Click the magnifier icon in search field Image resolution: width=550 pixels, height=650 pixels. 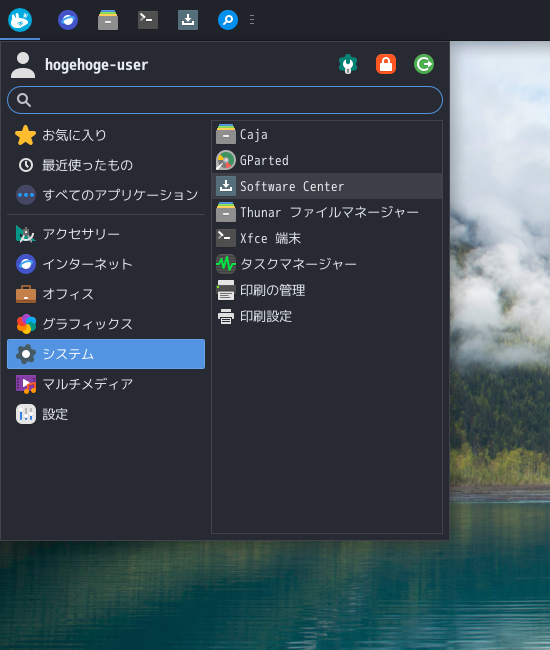point(24,100)
